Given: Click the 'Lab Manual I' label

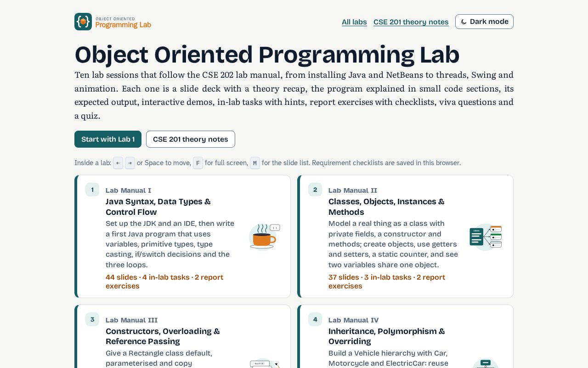Looking at the screenshot, I should click(128, 190).
